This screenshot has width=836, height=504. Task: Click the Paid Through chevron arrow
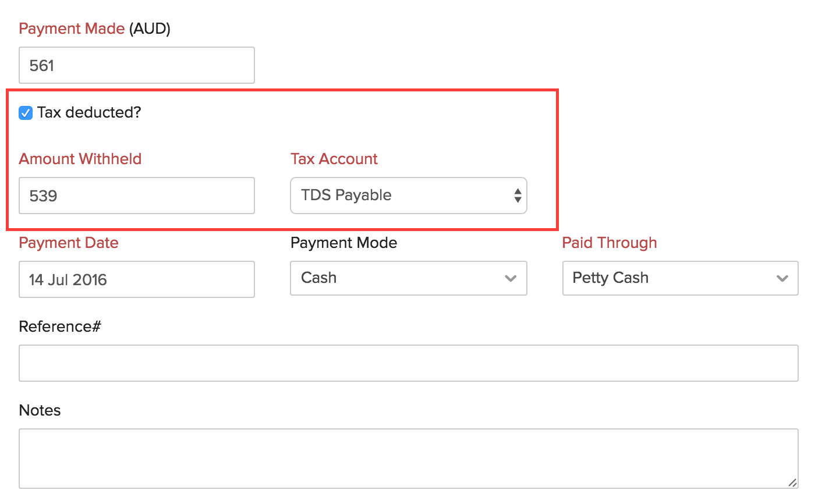pyautogui.click(x=782, y=278)
